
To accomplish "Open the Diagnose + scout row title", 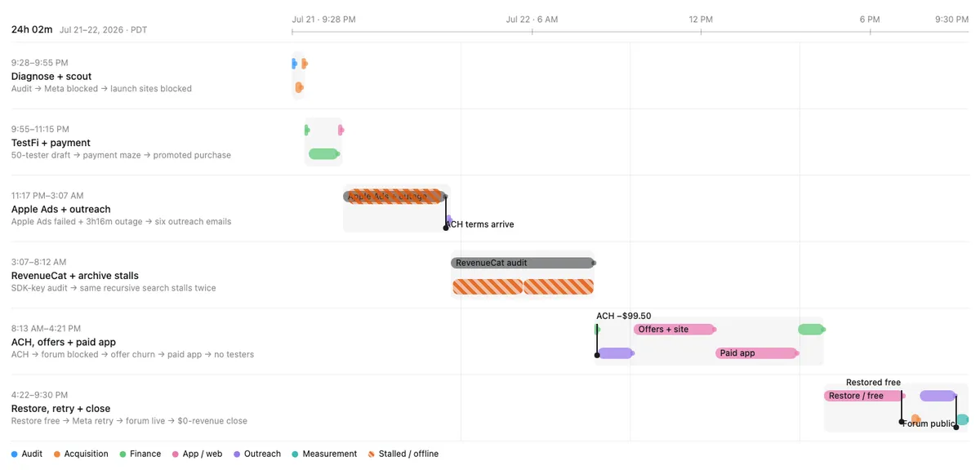I will pos(51,76).
